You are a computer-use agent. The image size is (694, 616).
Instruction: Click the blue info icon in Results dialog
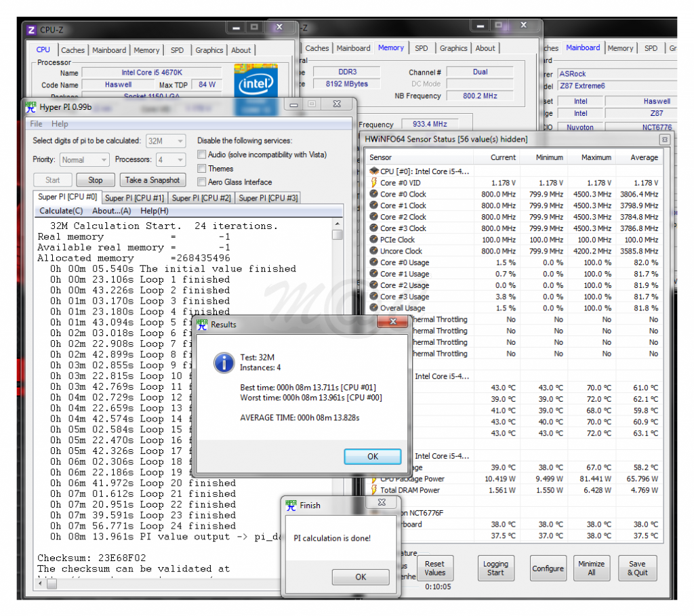pyautogui.click(x=224, y=363)
